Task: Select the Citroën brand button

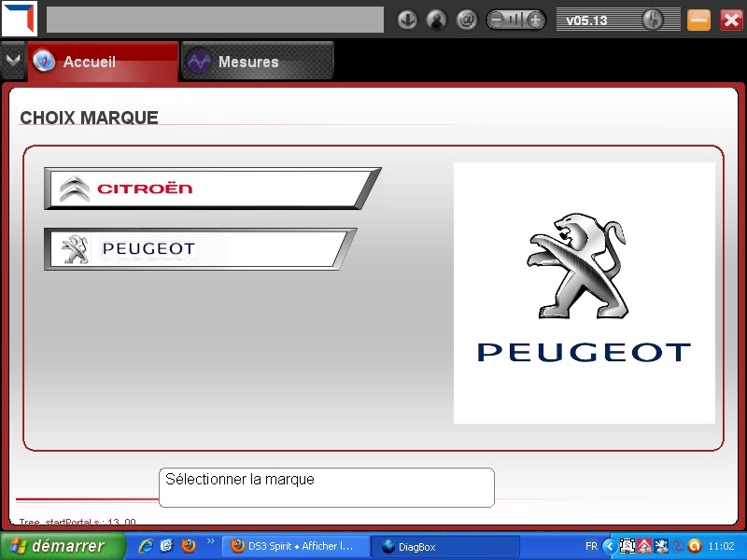Action: 212,189
